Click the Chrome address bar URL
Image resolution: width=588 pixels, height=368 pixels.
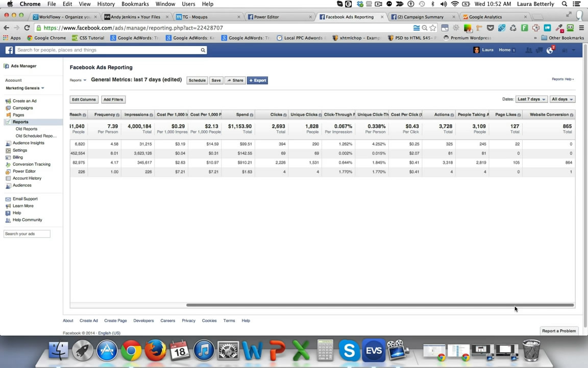click(133, 28)
